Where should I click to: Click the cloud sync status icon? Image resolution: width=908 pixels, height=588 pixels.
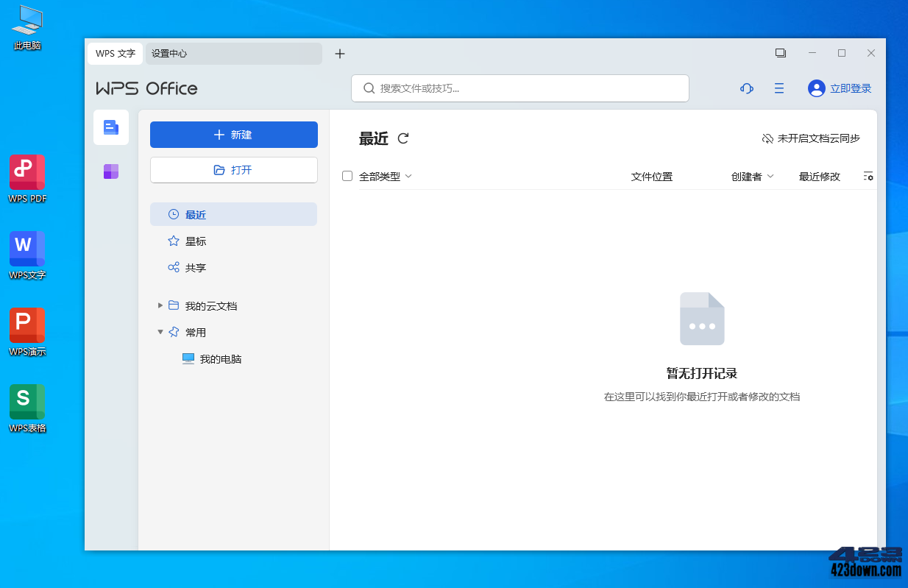tap(767, 137)
